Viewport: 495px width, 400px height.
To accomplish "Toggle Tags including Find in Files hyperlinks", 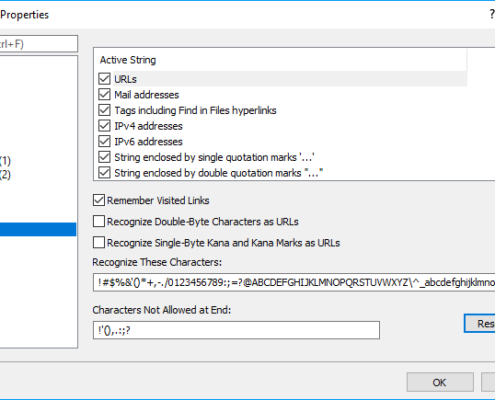I will point(104,110).
